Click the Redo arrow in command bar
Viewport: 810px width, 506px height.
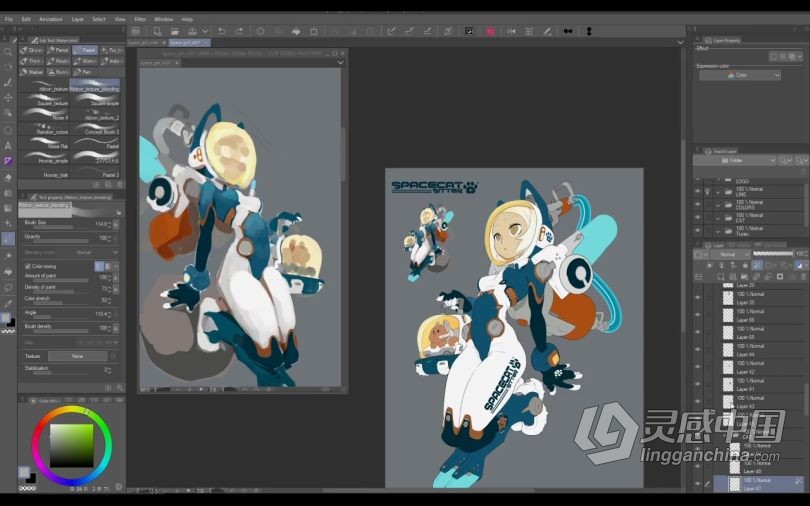click(x=239, y=31)
